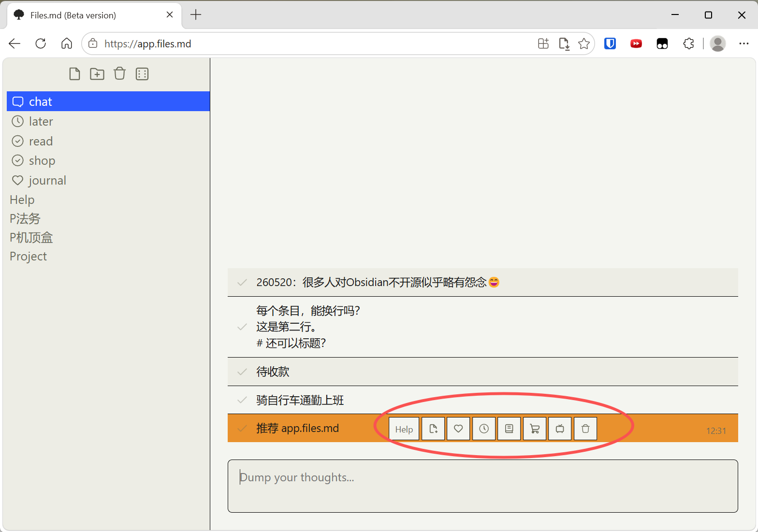Click the new file icon in sidebar toolbar
Screen dimensions: 758x532
[74, 74]
